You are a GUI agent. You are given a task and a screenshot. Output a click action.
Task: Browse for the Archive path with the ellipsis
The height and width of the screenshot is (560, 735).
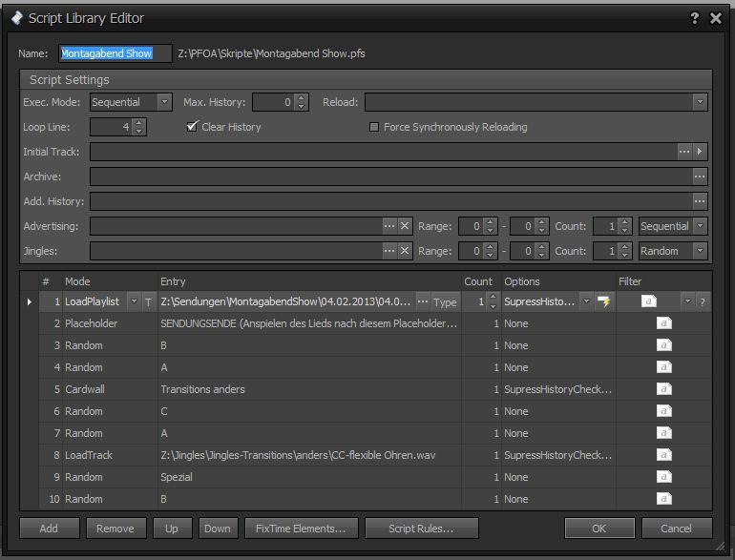700,176
